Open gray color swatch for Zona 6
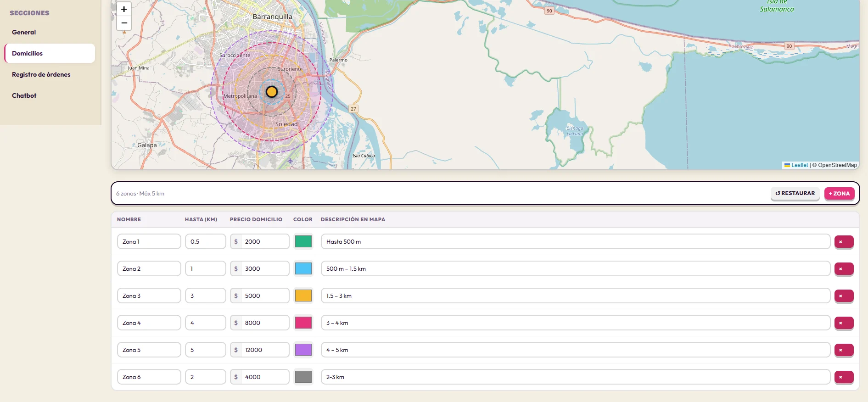868x402 pixels. (303, 377)
